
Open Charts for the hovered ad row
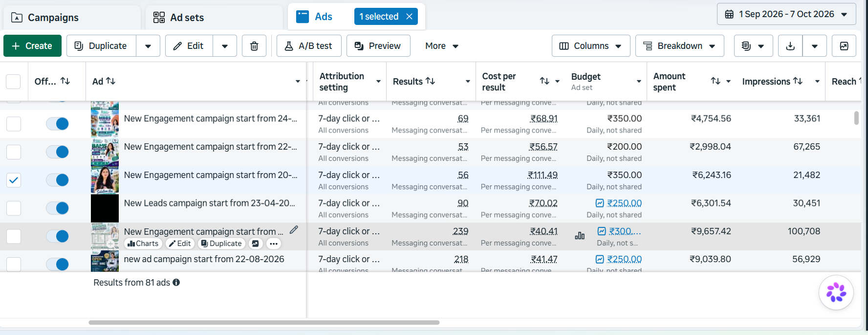pos(143,244)
